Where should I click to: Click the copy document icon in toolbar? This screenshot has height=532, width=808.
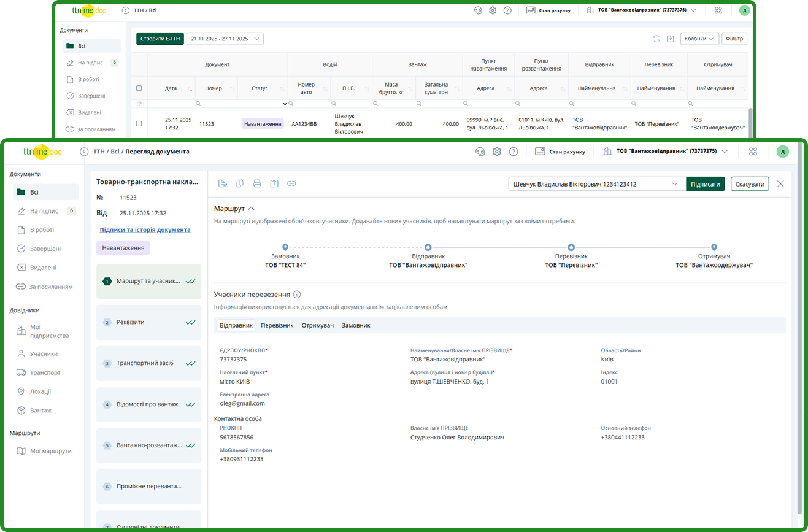coord(240,183)
